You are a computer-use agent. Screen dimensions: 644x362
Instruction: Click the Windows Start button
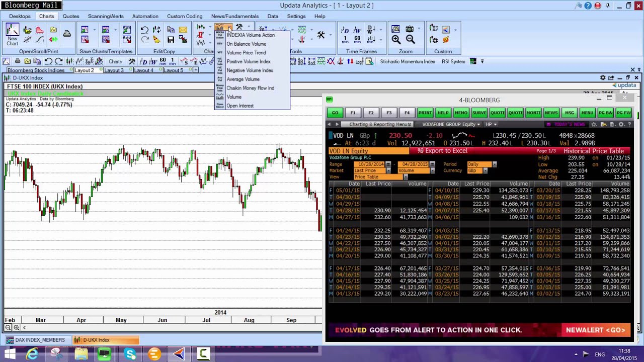10,354
